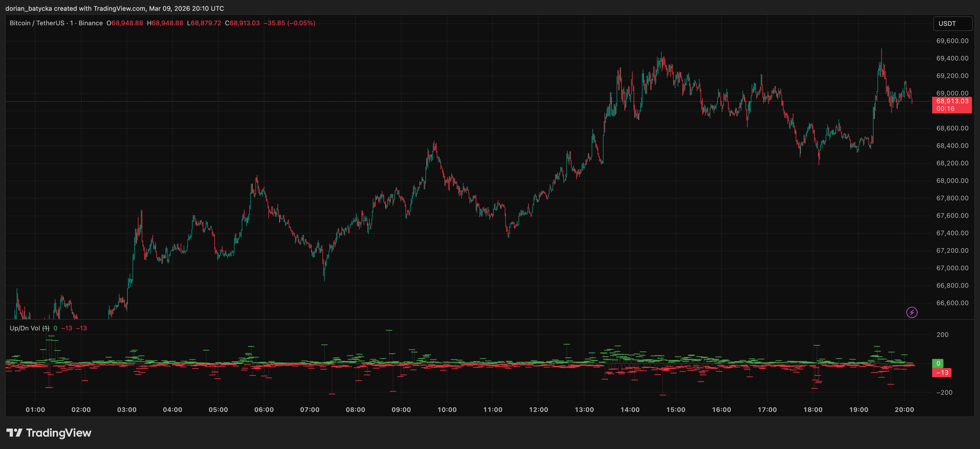The image size is (980, 449).
Task: Click the close value C68,913.03
Action: click(x=242, y=23)
